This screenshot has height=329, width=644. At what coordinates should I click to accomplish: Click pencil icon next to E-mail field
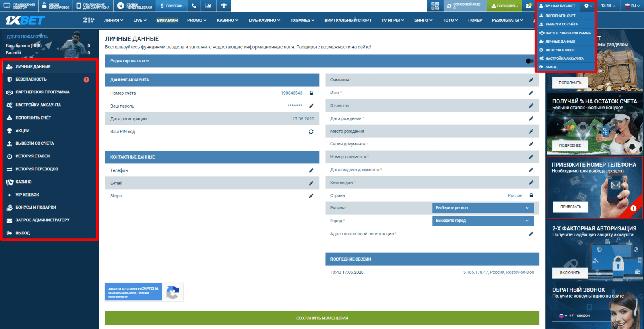311,183
